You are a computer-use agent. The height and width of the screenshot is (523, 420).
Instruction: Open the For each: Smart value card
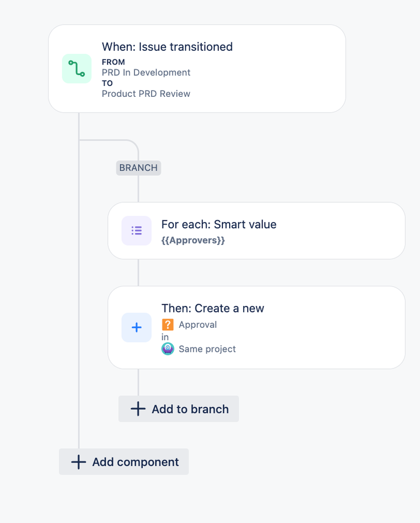coord(257,231)
